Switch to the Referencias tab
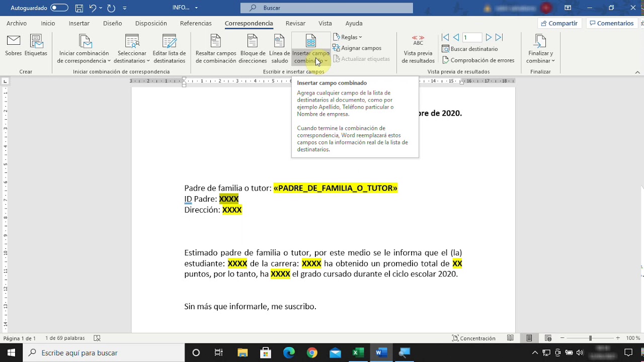The image size is (644, 362). click(x=196, y=23)
